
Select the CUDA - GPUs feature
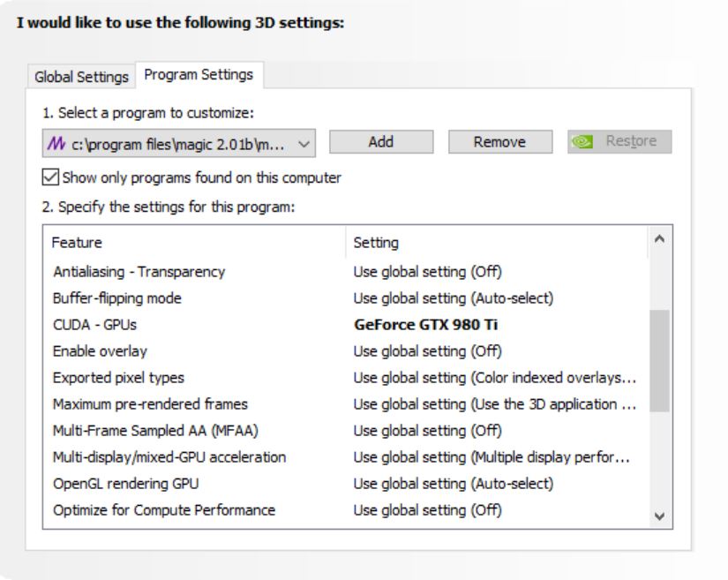94,325
